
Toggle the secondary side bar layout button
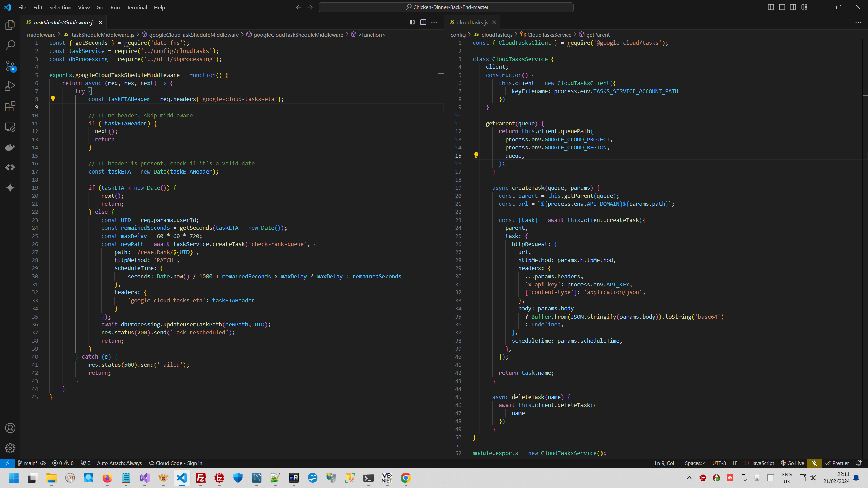tap(793, 7)
